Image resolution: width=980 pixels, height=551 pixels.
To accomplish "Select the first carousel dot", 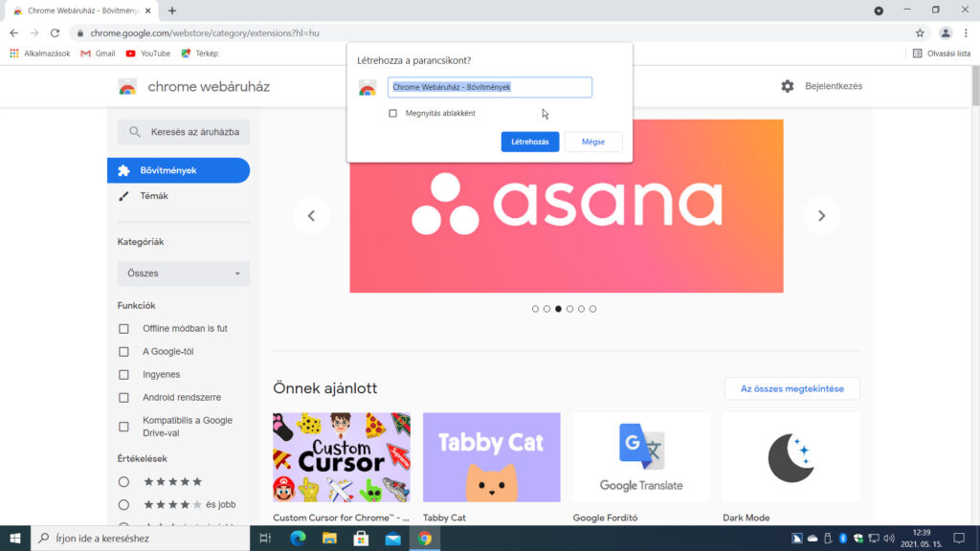I will click(535, 309).
